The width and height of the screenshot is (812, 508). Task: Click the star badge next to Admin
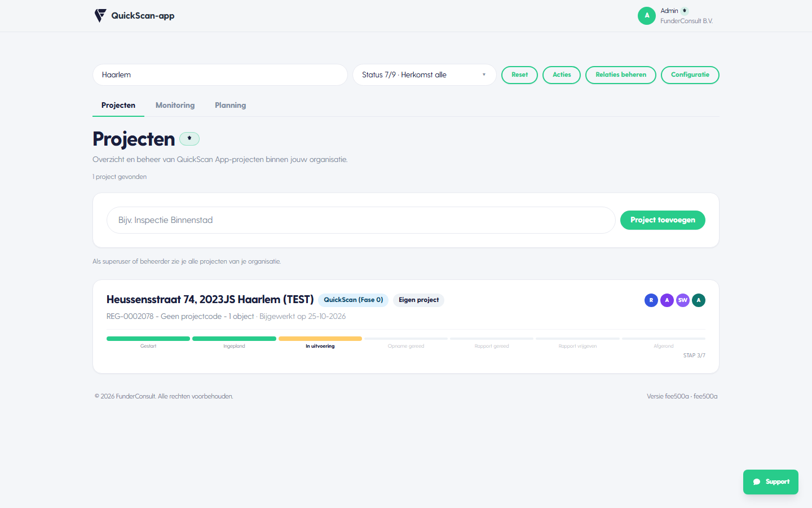(685, 11)
